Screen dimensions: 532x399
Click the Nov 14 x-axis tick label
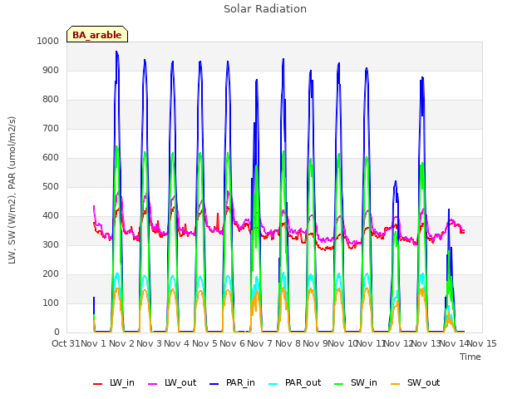click(454, 343)
